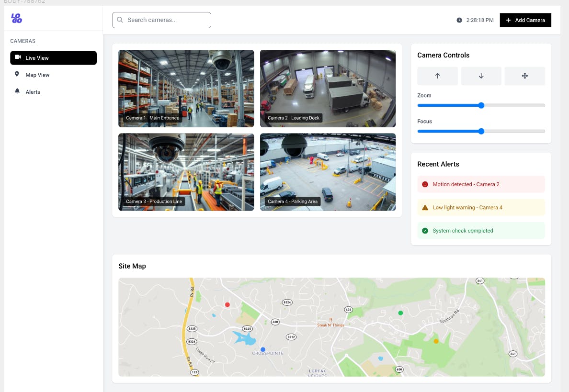Click the 2:28:18 PM time display
This screenshot has height=392, width=569.
tap(480, 20)
